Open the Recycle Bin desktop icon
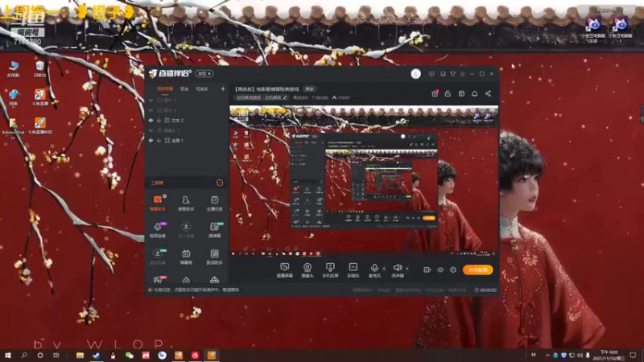Viewport: 644px width, 362px height. [39, 69]
